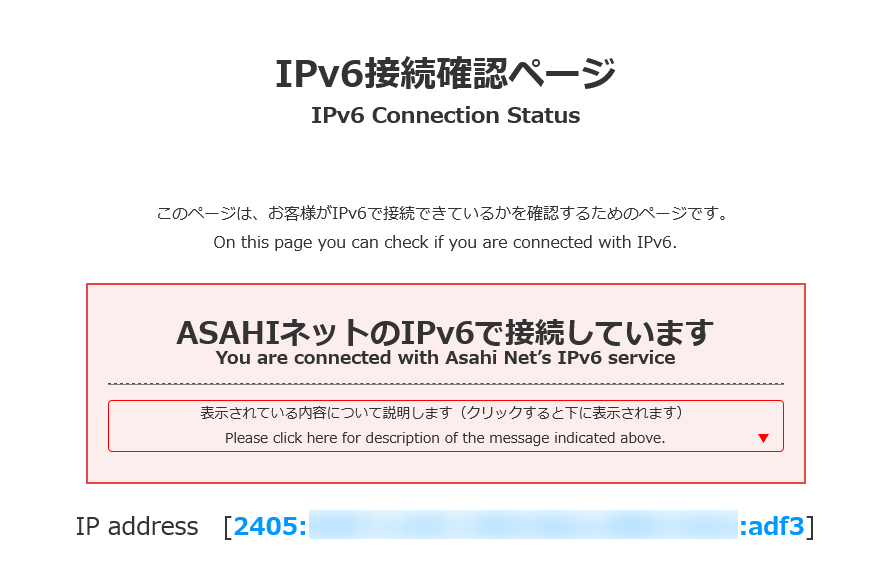
Task: Click "On this page you can check" sentence
Action: tap(445, 243)
